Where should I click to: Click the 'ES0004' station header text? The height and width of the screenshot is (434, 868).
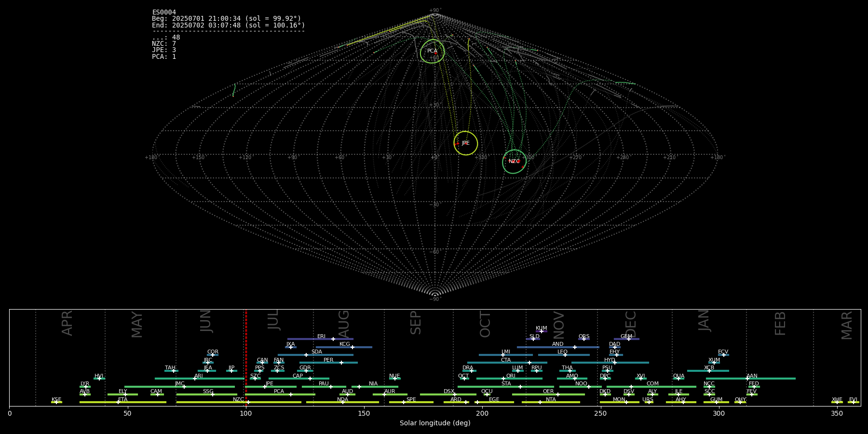[164, 13]
